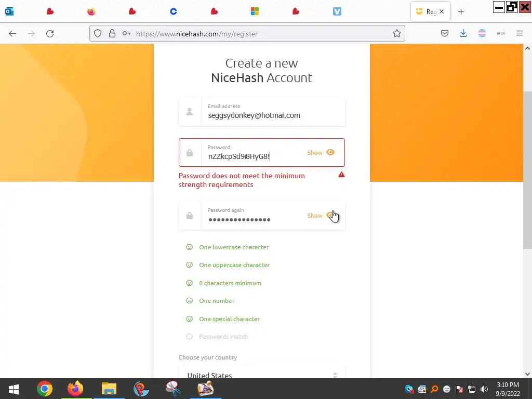Click the striped circle extension icon

tap(482, 33)
